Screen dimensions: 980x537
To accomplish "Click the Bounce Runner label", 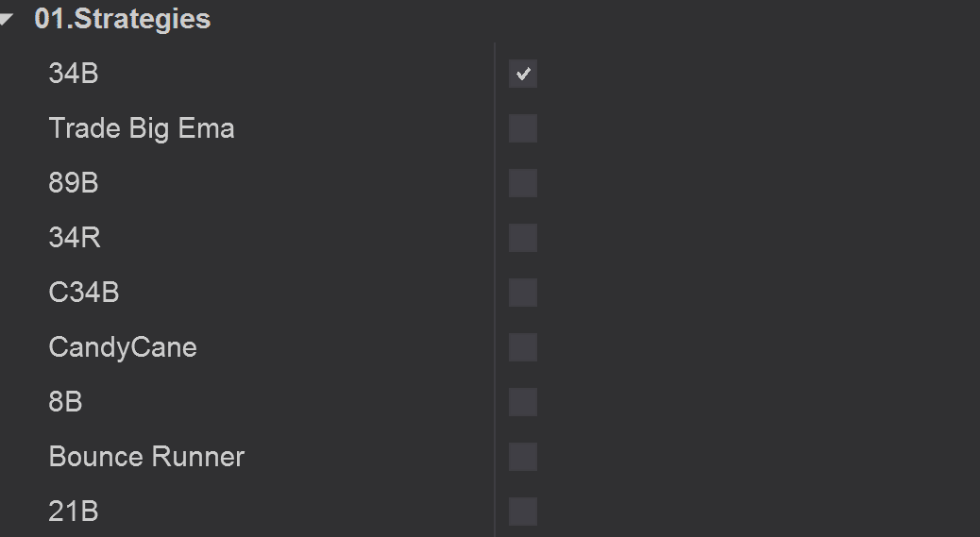I will [146, 457].
